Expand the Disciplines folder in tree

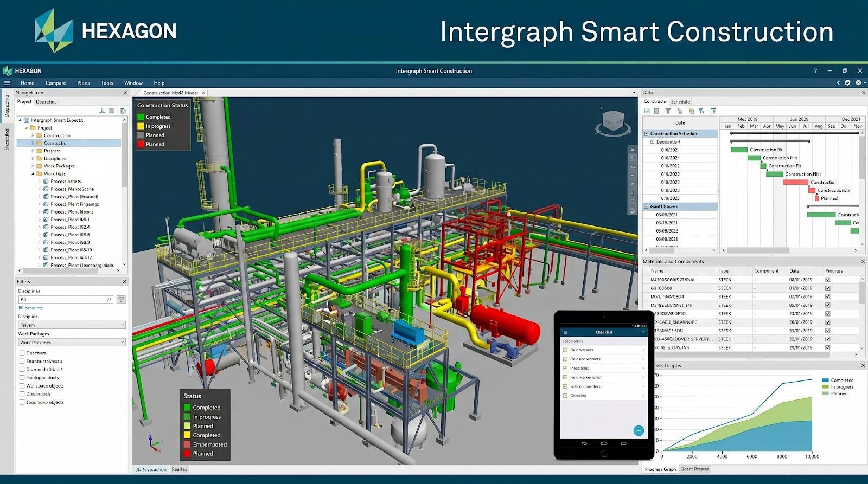click(33, 158)
